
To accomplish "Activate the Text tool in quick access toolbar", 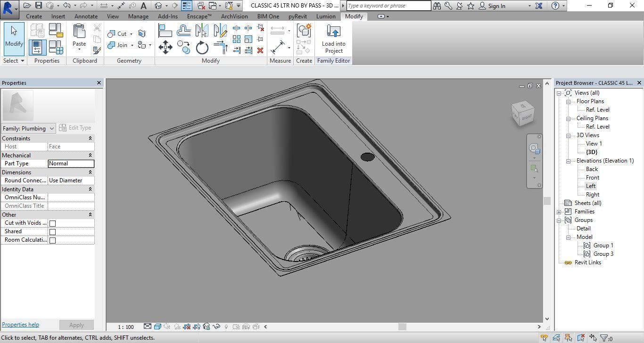I will 144,6.
